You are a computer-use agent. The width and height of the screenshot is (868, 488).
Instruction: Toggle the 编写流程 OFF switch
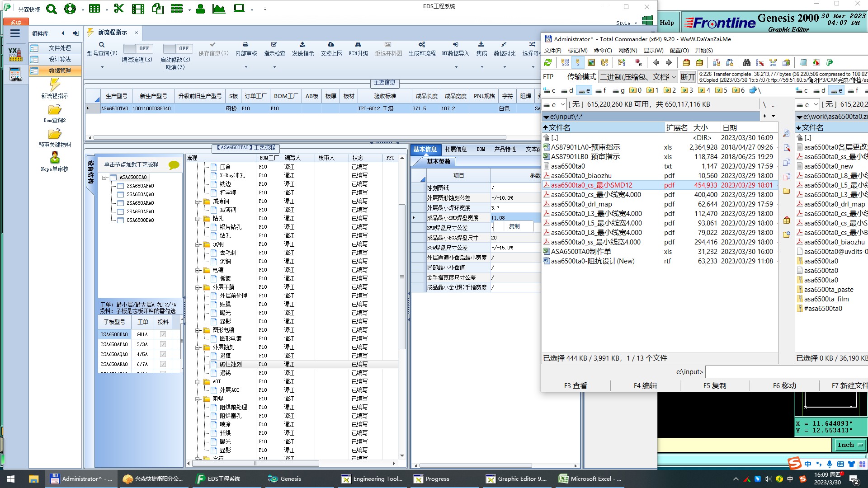click(x=138, y=48)
